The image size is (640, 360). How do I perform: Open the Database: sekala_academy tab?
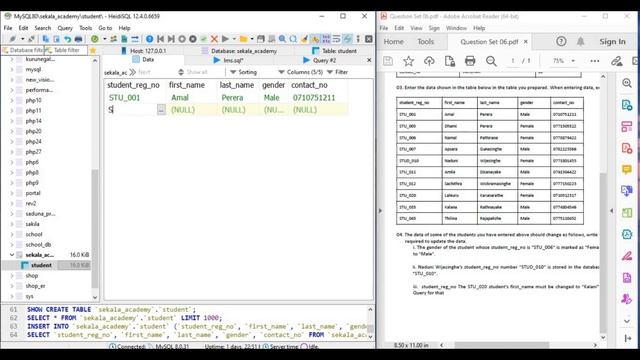[x=239, y=51]
